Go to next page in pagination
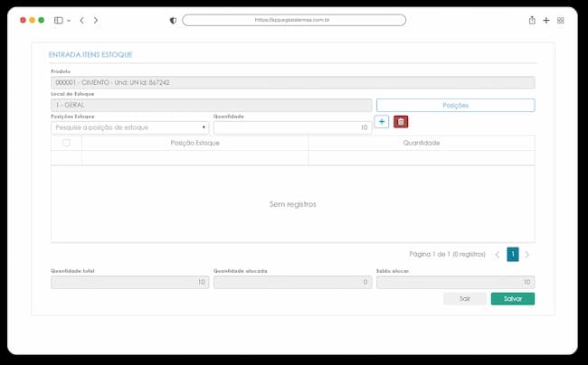 (526, 255)
